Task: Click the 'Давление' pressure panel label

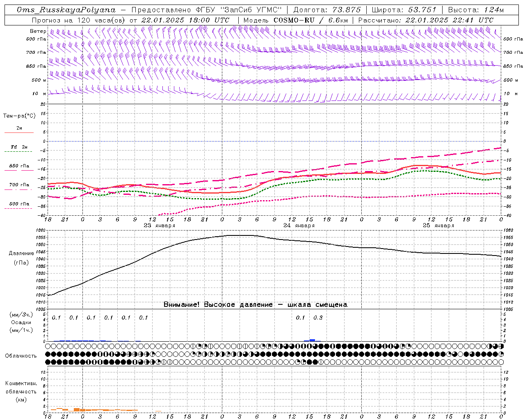Action: (21, 253)
